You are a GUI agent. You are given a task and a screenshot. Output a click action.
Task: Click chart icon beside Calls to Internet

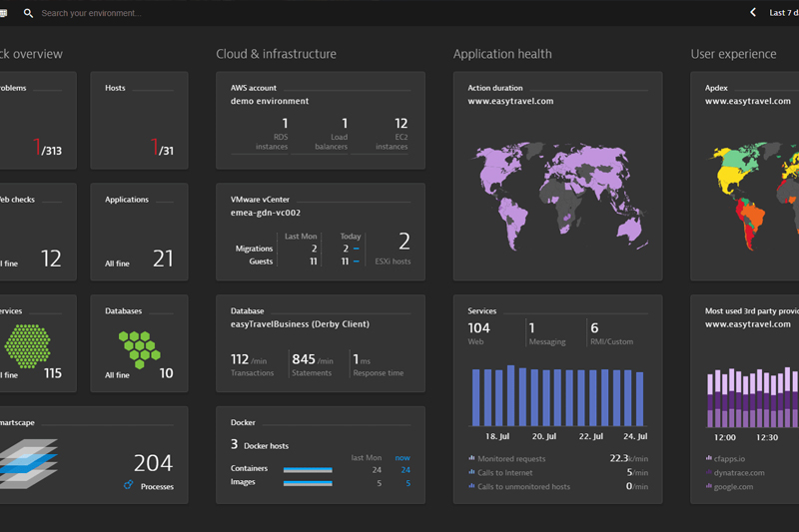(x=471, y=472)
